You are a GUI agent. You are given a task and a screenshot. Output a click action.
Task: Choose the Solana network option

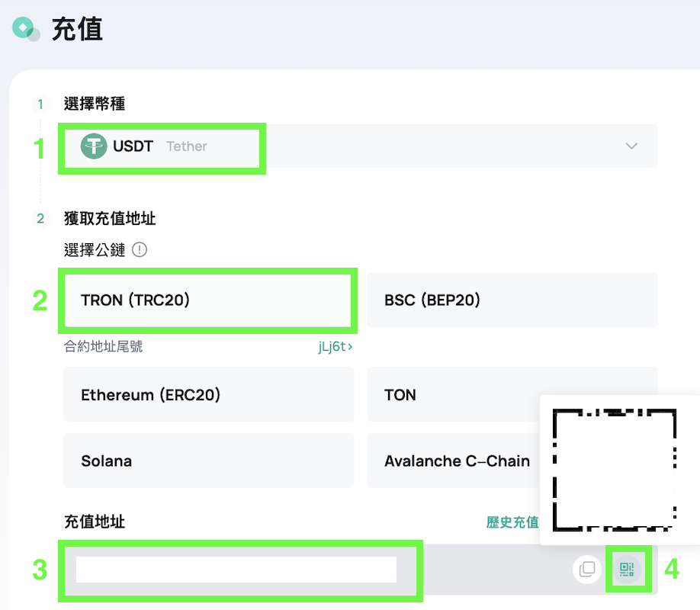(x=208, y=461)
